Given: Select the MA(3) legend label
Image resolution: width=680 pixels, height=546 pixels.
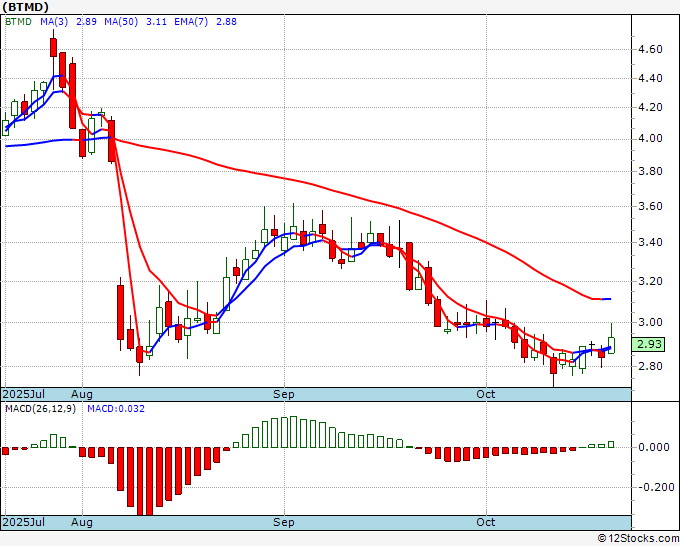Looking at the screenshot, I should tap(54, 22).
